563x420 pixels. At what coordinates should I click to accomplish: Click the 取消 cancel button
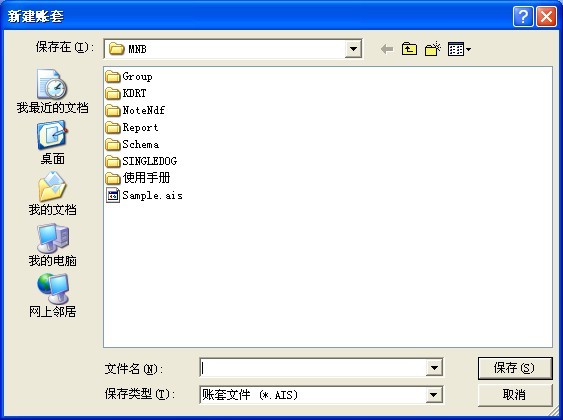click(515, 395)
